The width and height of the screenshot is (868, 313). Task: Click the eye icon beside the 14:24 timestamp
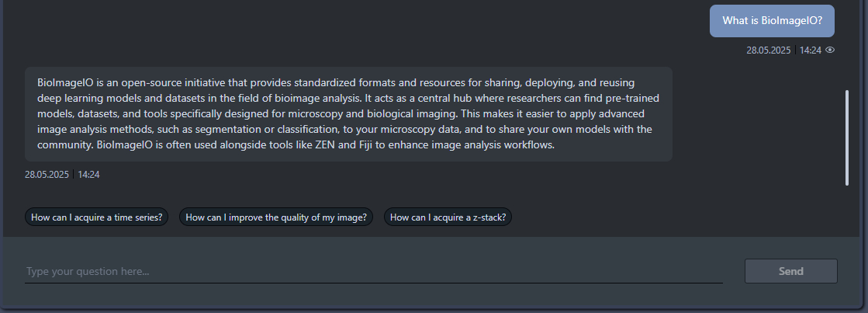click(x=830, y=50)
